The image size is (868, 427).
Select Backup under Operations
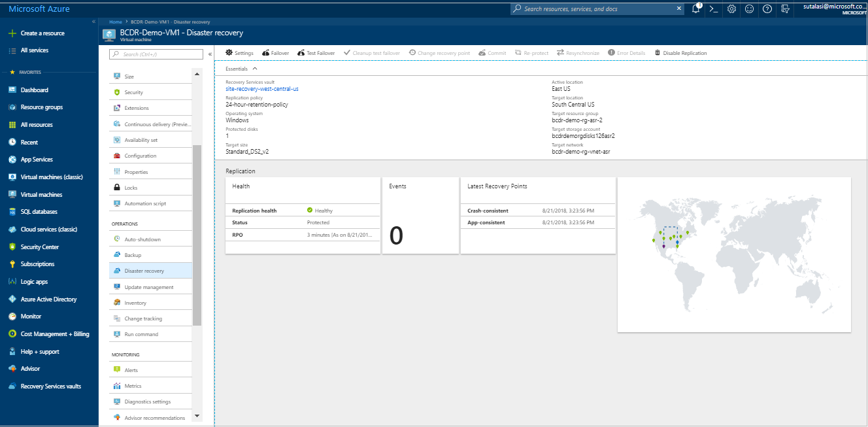(x=150, y=255)
